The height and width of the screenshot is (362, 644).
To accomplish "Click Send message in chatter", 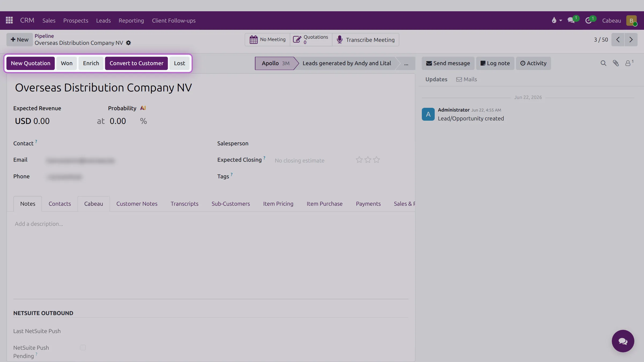I will pos(448,63).
